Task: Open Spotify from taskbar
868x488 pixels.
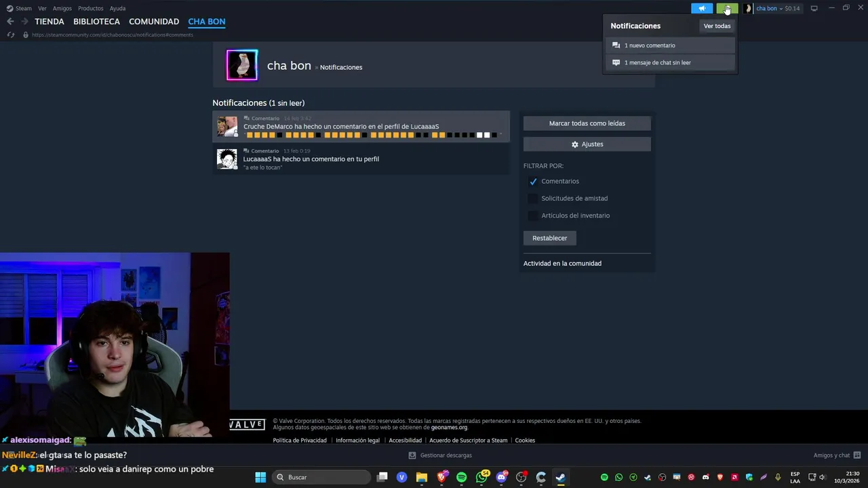Action: pos(462,477)
